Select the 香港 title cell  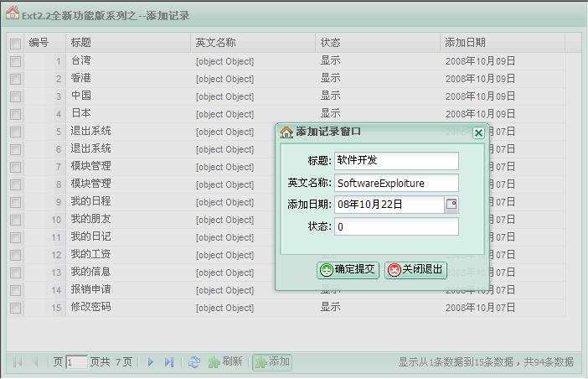point(128,79)
